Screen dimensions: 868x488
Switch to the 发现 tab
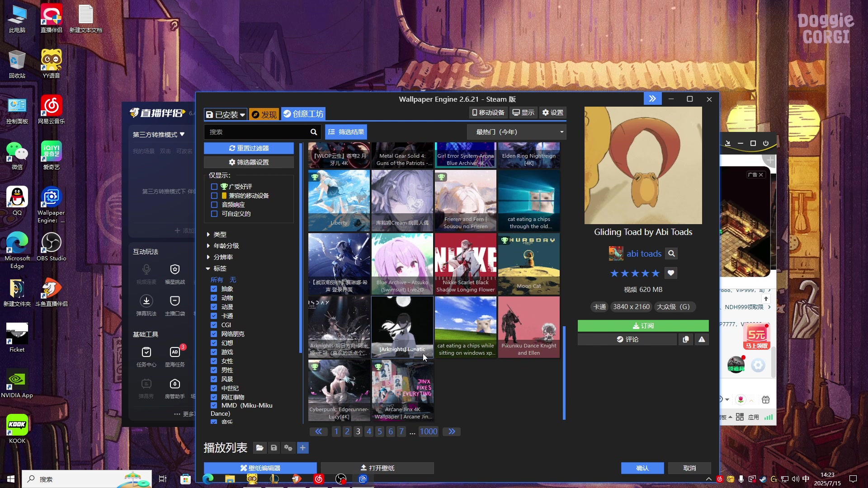264,114
